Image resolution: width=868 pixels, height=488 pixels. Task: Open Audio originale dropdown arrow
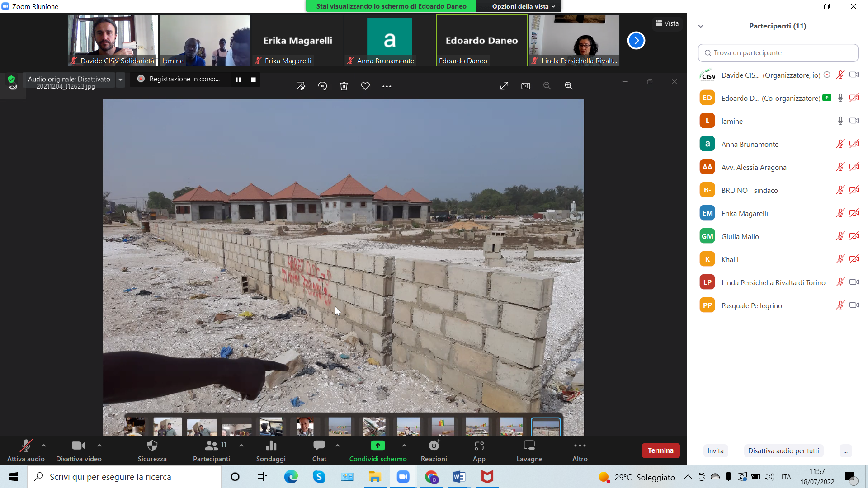pyautogui.click(x=120, y=80)
